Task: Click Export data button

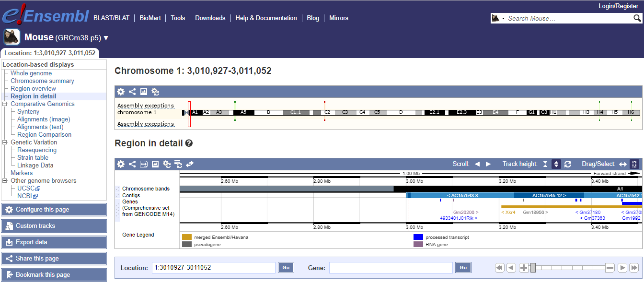Action: 54,242
